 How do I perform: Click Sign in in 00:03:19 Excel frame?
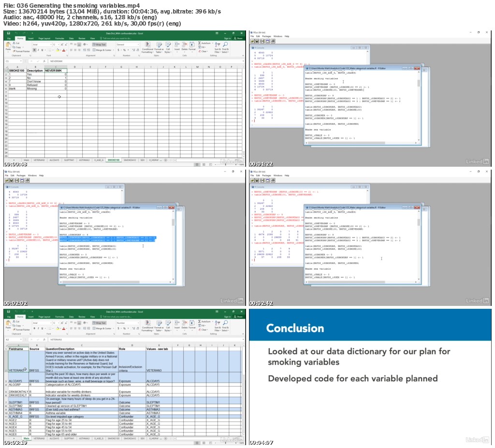click(228, 317)
